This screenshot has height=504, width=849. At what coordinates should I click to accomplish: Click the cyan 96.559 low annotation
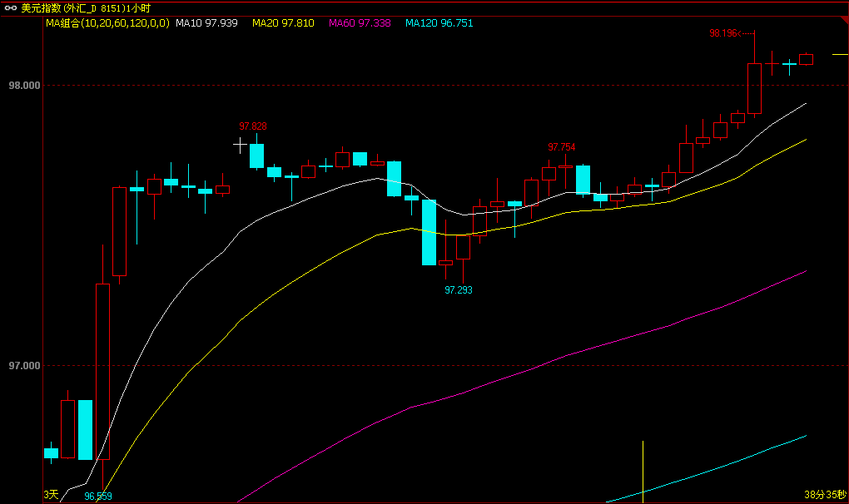pyautogui.click(x=98, y=496)
